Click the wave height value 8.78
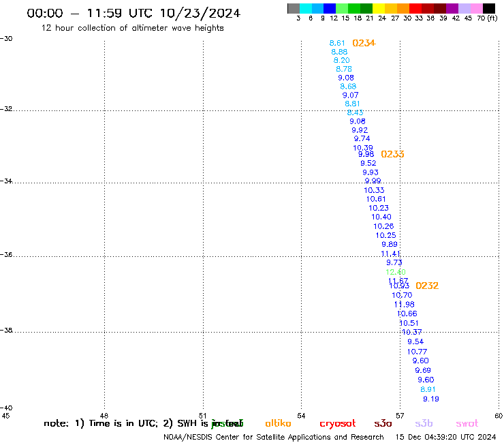The width and height of the screenshot is (504, 443). 344,69
